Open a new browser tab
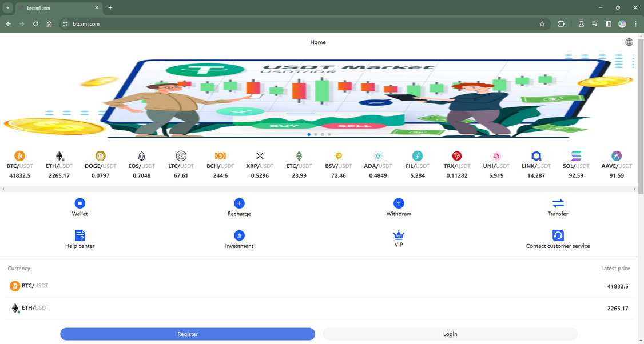 [x=110, y=8]
